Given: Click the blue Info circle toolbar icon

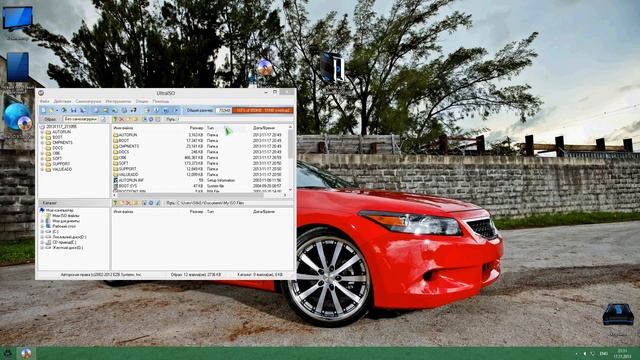Looking at the screenshot, I should (156, 110).
